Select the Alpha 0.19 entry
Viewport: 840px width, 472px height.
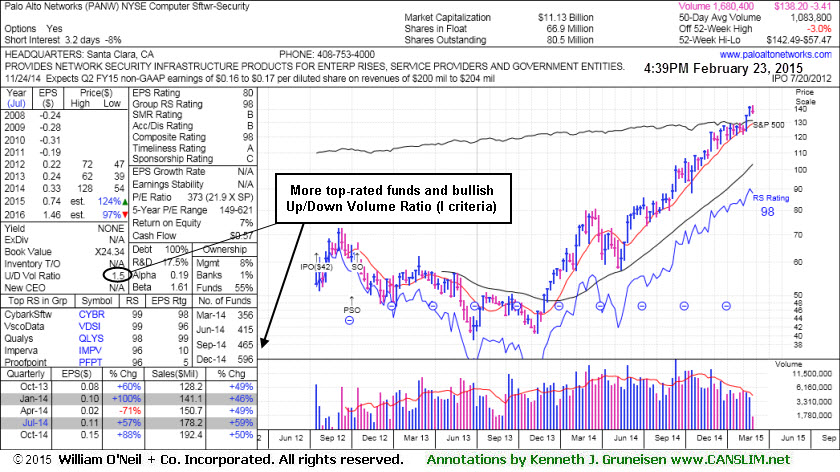click(x=161, y=275)
